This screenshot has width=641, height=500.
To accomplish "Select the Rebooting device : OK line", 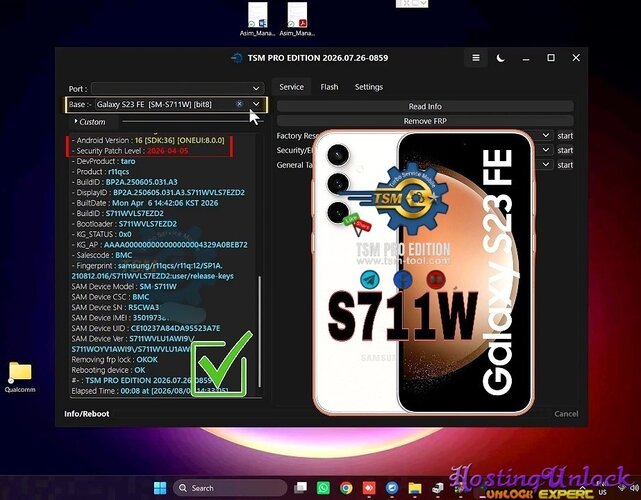I will pyautogui.click(x=108, y=370).
